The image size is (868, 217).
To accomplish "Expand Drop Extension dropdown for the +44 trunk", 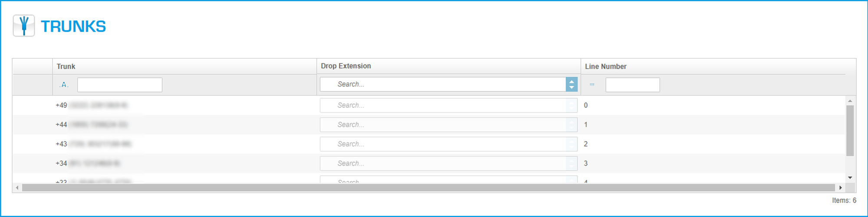I will 572,125.
